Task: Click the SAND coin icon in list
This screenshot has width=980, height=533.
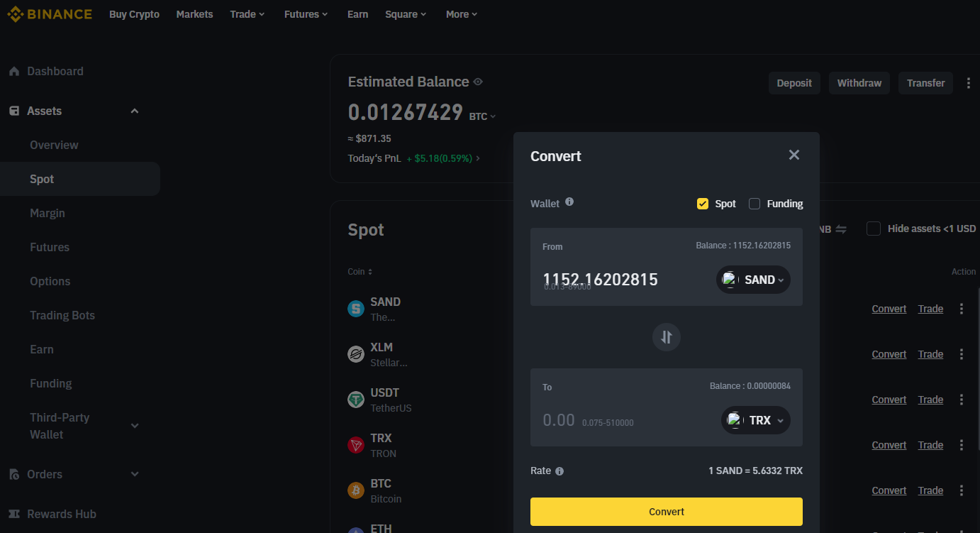Action: click(x=356, y=309)
